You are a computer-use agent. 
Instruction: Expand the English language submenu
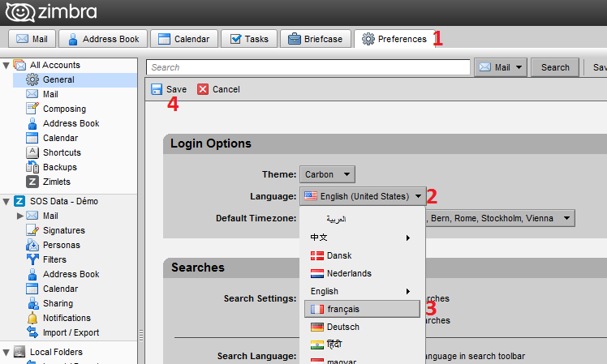coord(362,291)
